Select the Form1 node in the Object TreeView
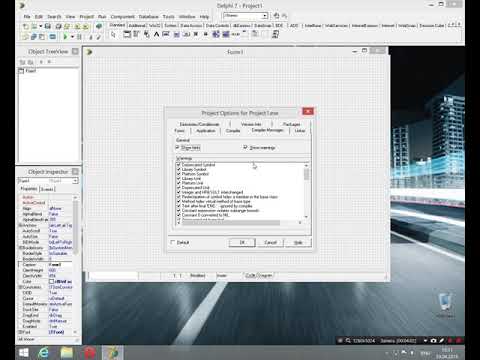This screenshot has height=360, width=480. point(31,71)
